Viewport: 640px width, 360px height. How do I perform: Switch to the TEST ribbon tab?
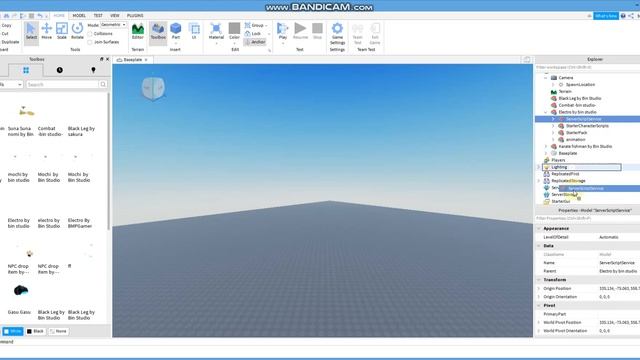click(x=98, y=16)
